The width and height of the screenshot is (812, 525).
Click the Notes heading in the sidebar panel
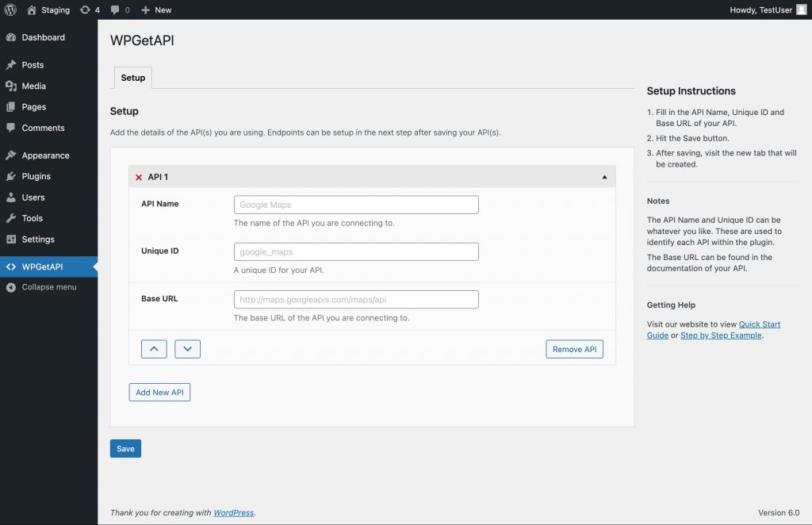[x=657, y=201]
